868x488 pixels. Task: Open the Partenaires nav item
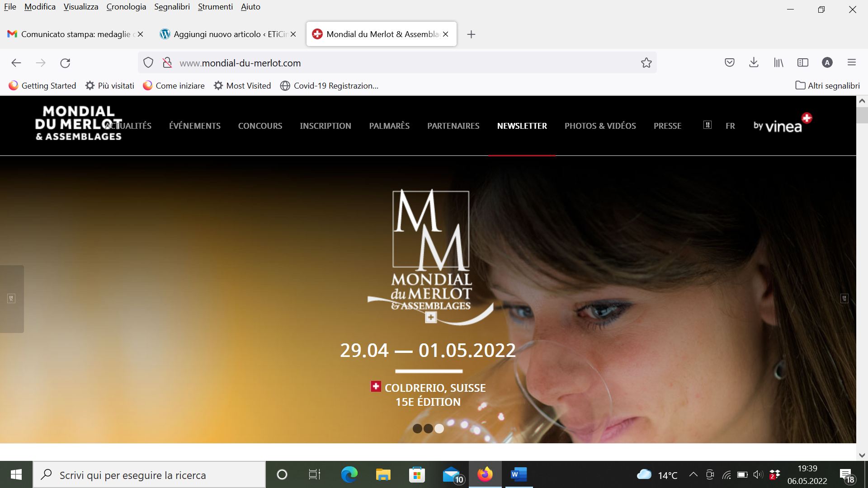click(453, 126)
